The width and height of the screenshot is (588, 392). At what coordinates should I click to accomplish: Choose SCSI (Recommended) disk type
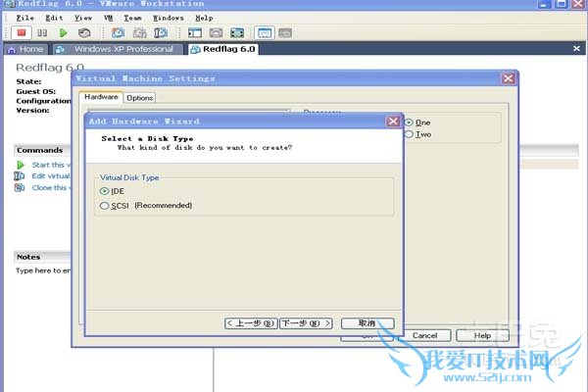pos(105,206)
